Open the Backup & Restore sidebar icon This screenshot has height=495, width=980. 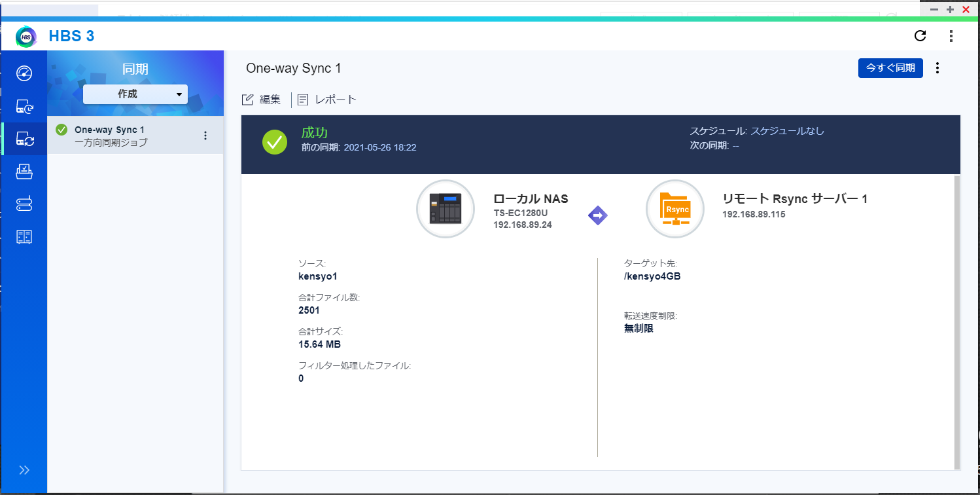click(x=24, y=106)
